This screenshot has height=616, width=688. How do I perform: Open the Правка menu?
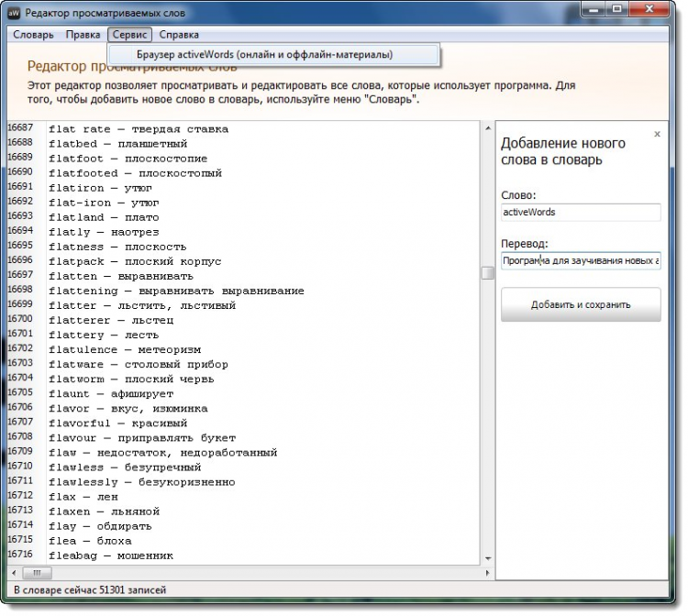click(x=83, y=35)
